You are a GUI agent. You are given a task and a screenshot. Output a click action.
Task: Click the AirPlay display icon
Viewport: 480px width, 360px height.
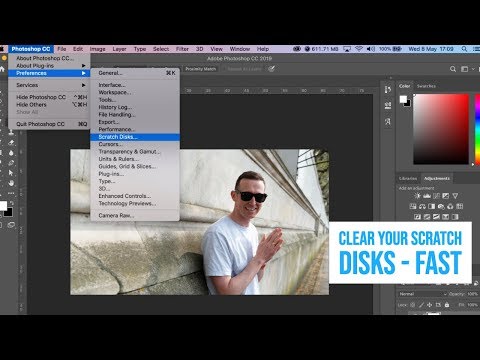(x=347, y=49)
